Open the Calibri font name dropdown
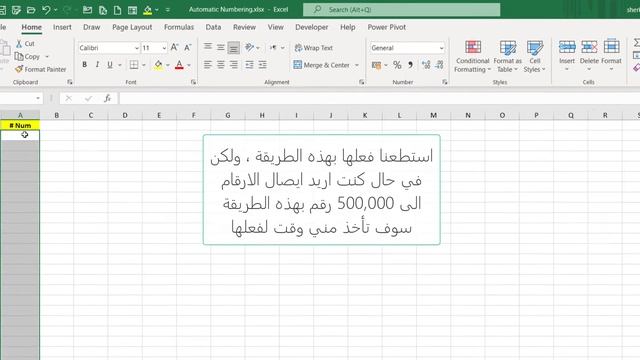The height and width of the screenshot is (360, 640). 137,48
